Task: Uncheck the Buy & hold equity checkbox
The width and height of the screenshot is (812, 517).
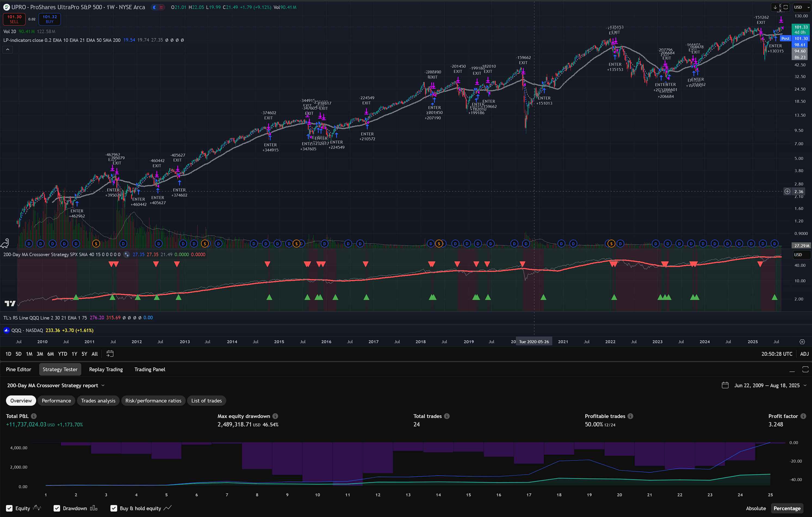Action: tap(114, 508)
